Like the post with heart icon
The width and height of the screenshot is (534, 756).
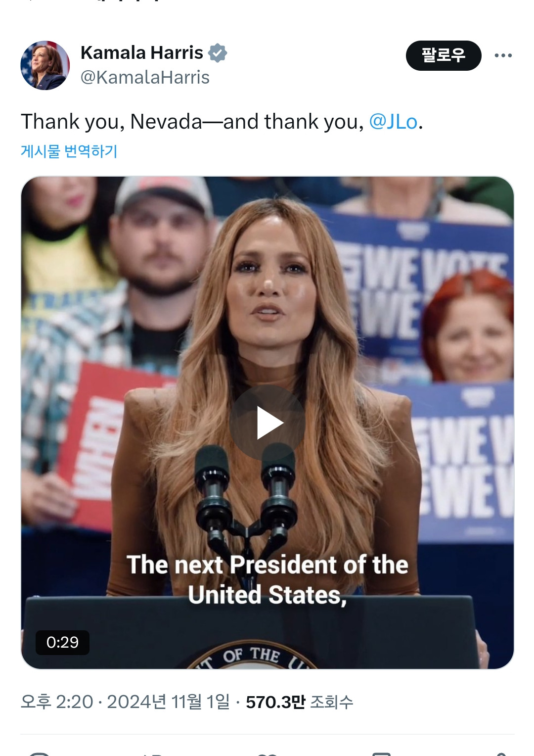click(267, 753)
